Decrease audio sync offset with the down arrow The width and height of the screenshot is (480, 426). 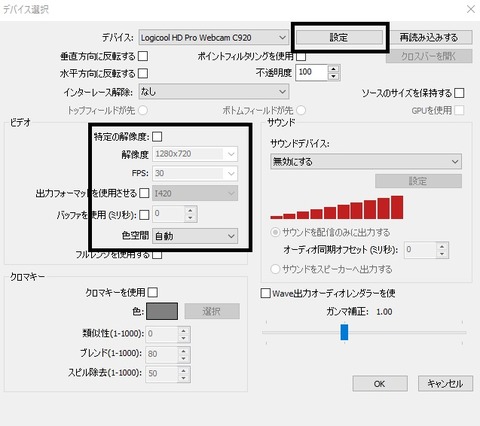click(x=442, y=254)
